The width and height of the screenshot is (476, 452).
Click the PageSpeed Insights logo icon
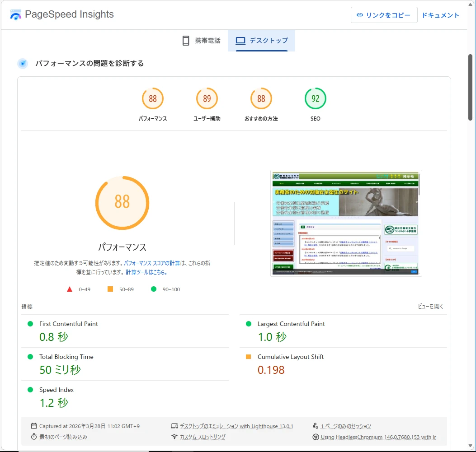16,14
